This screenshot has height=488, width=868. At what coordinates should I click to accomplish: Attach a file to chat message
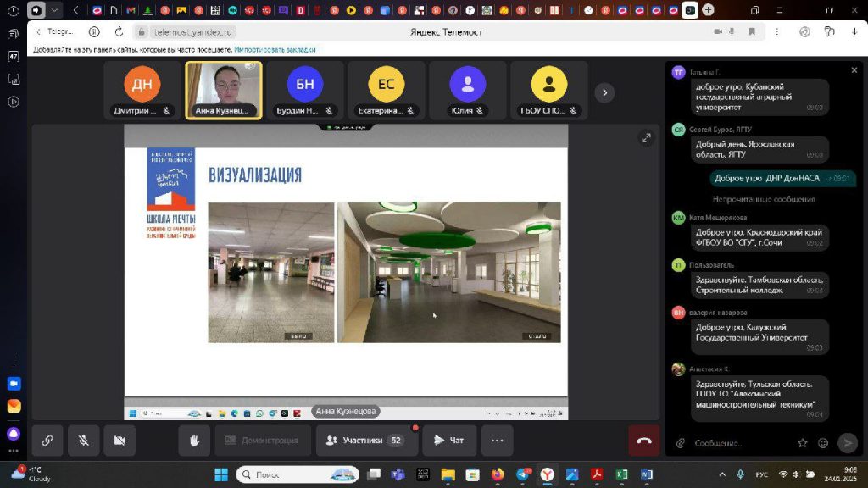coord(680,443)
